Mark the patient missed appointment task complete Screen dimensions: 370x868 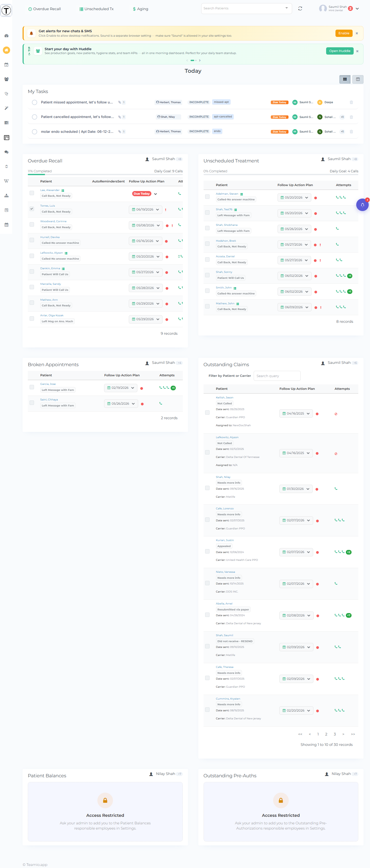pos(34,102)
